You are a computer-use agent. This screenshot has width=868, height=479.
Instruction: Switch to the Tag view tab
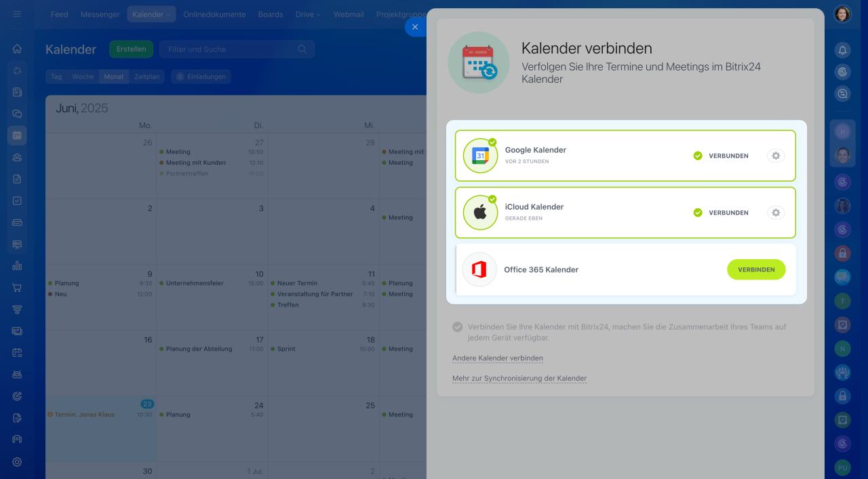[x=56, y=77]
